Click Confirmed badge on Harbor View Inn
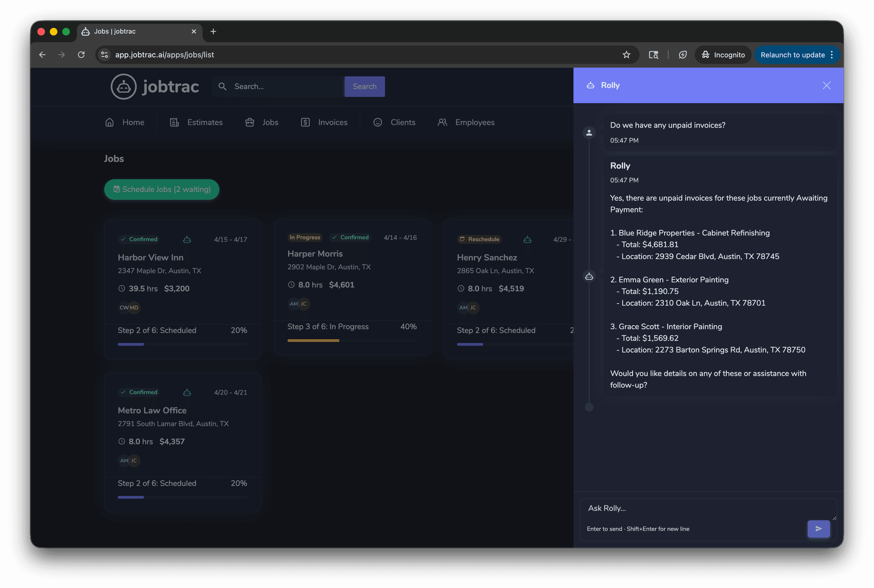The width and height of the screenshot is (874, 588). point(139,239)
